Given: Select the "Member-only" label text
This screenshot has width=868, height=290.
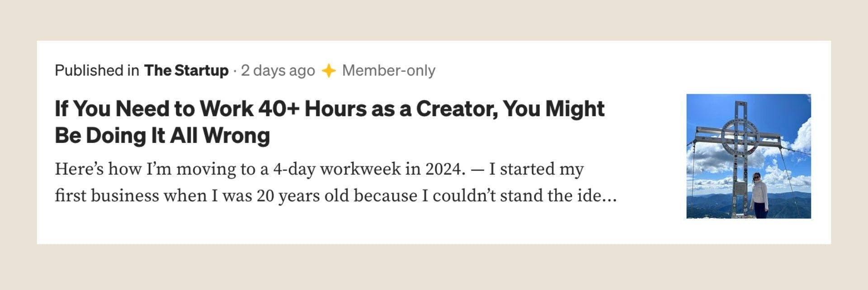Looking at the screenshot, I should point(389,71).
